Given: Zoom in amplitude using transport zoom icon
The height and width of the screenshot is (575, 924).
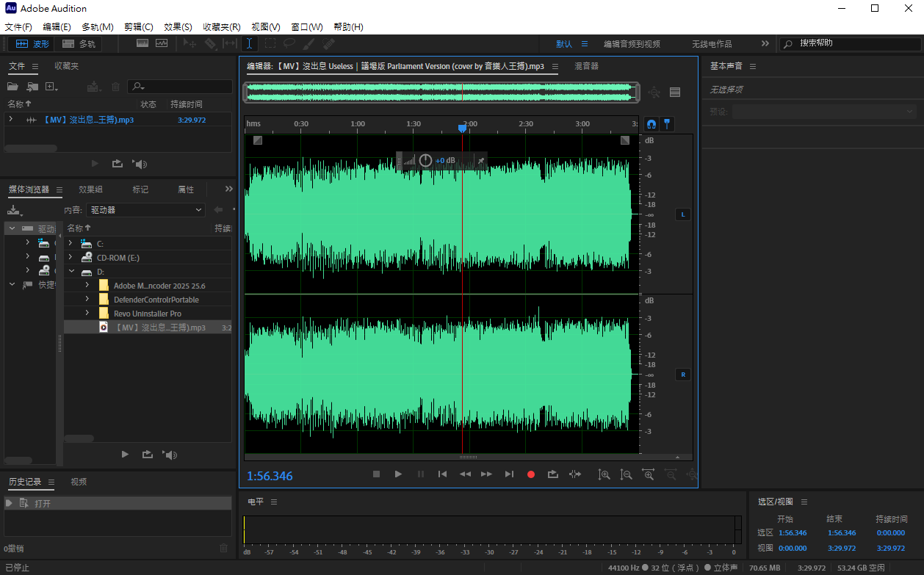Looking at the screenshot, I should point(604,474).
